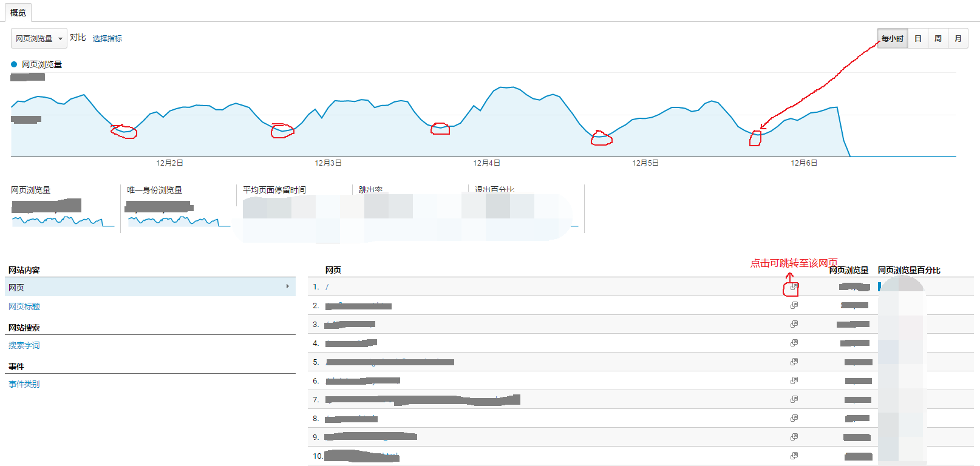
Task: Open external page icon for row 6
Action: click(x=794, y=381)
